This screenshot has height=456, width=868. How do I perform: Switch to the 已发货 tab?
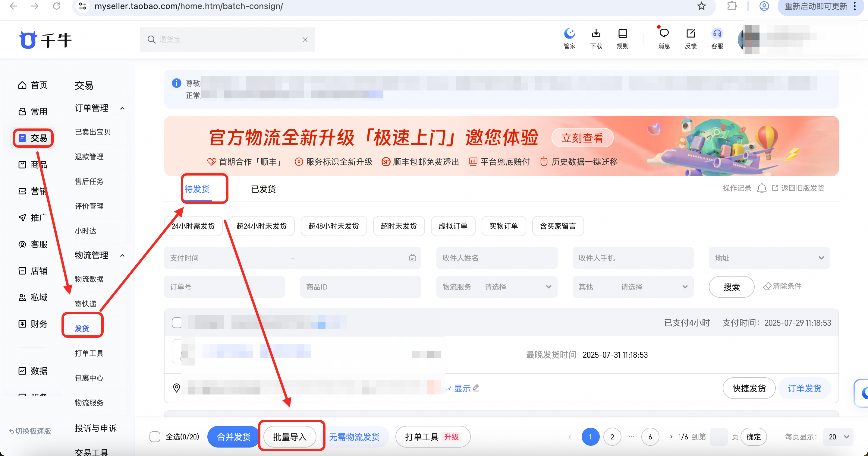coord(263,189)
